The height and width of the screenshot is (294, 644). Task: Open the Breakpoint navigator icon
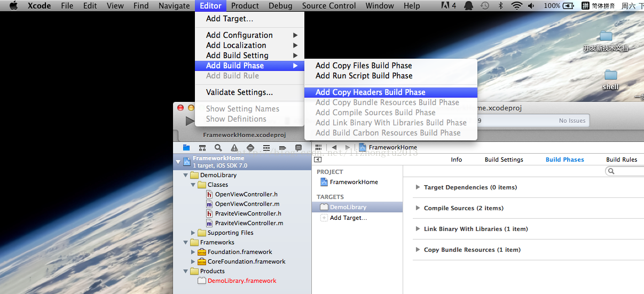tap(282, 148)
